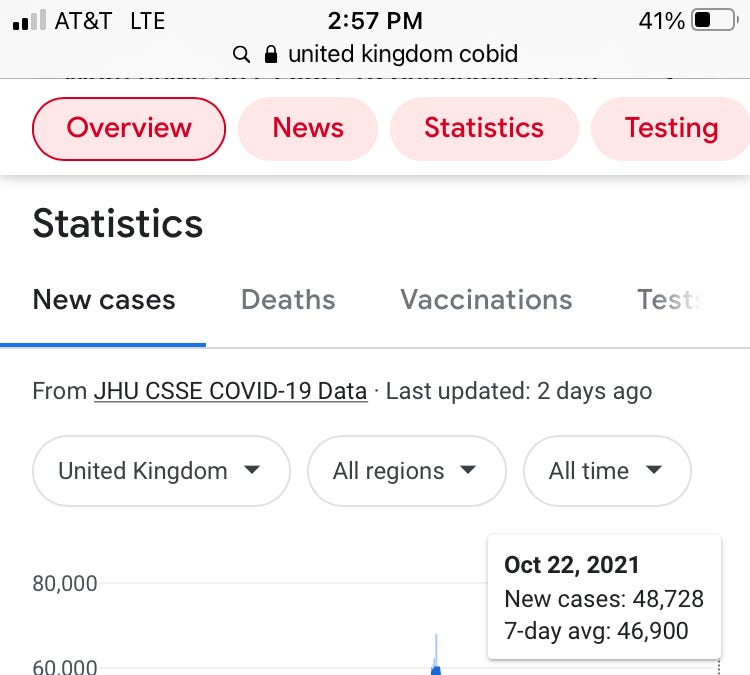Open the All time range dropdown

[607, 471]
